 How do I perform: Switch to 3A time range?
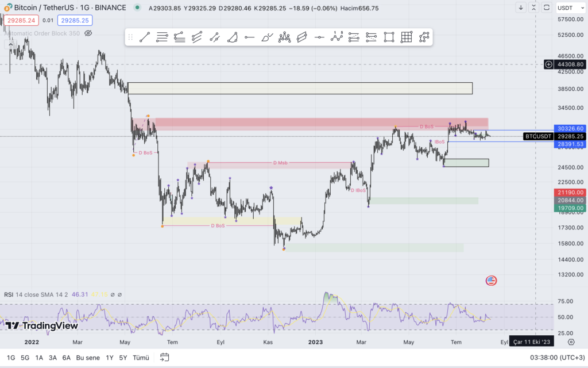52,358
